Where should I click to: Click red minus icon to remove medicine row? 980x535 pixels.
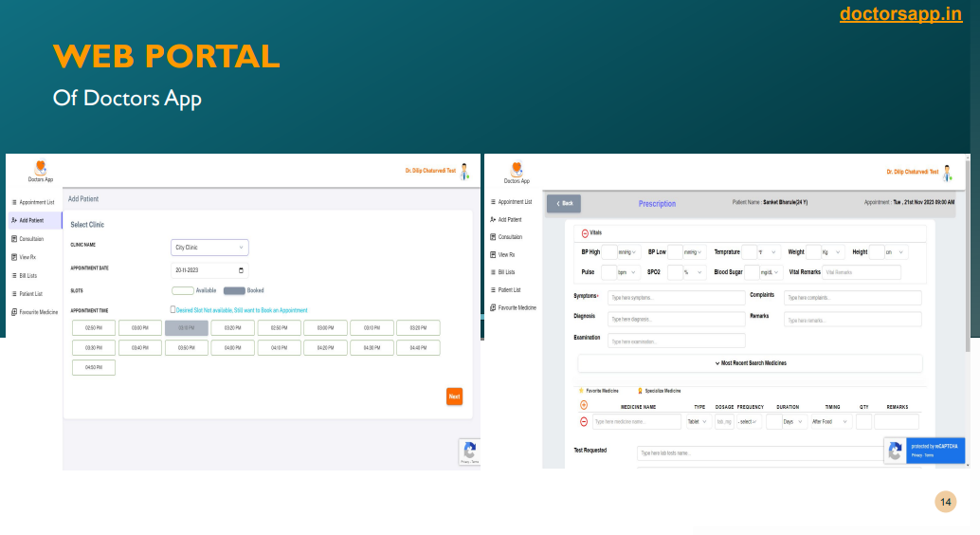tap(584, 422)
